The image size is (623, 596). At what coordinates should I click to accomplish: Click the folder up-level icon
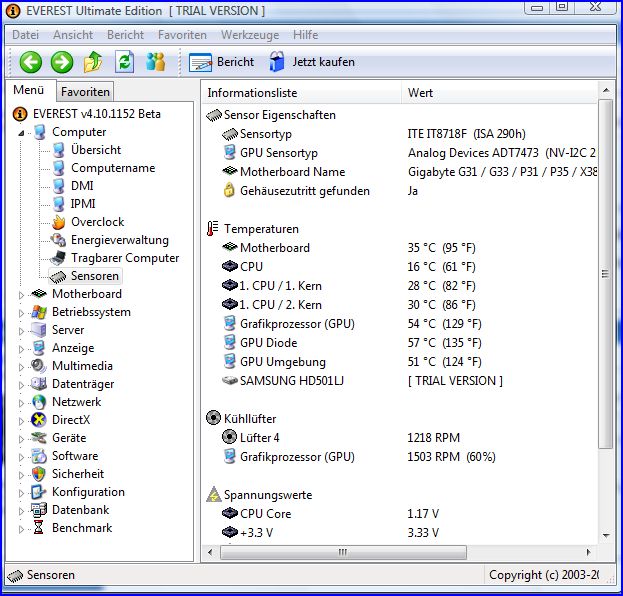(x=93, y=62)
